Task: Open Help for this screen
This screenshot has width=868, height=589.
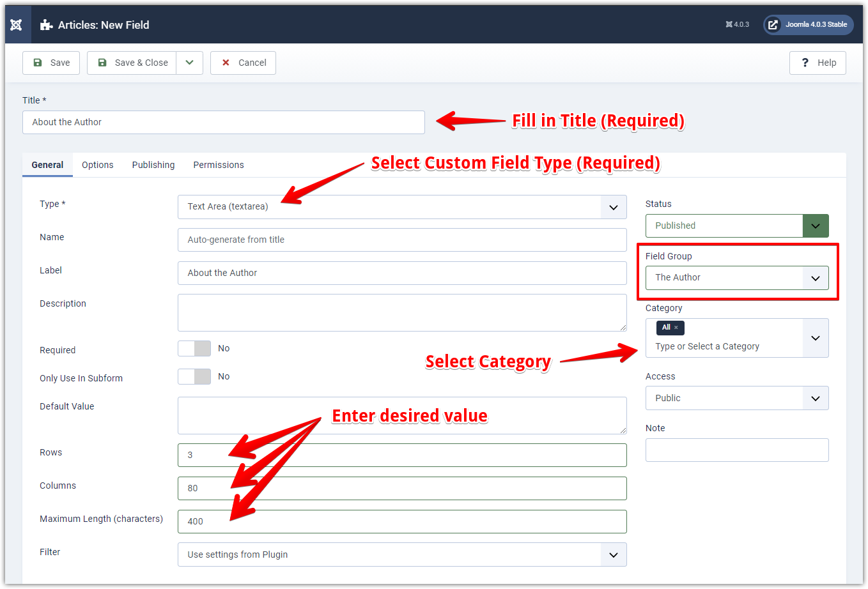Action: pyautogui.click(x=818, y=63)
